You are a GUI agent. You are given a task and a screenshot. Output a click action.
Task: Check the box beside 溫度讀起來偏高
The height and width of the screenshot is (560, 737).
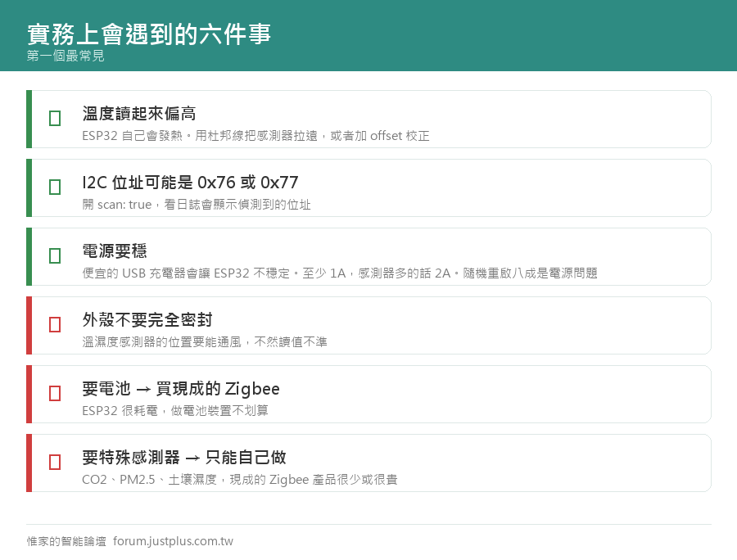pos(55,119)
